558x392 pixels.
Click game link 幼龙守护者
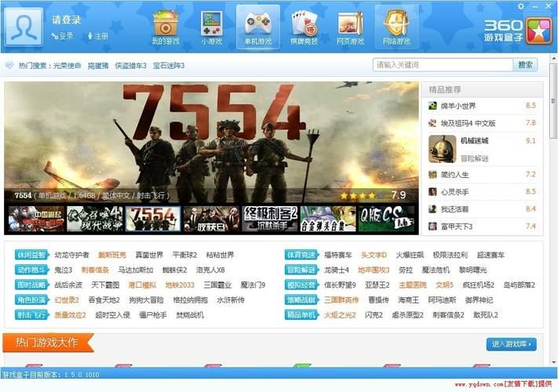click(71, 255)
